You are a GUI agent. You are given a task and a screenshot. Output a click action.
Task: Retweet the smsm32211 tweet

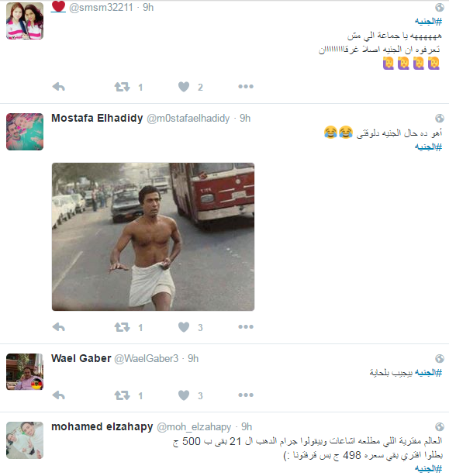pos(122,87)
